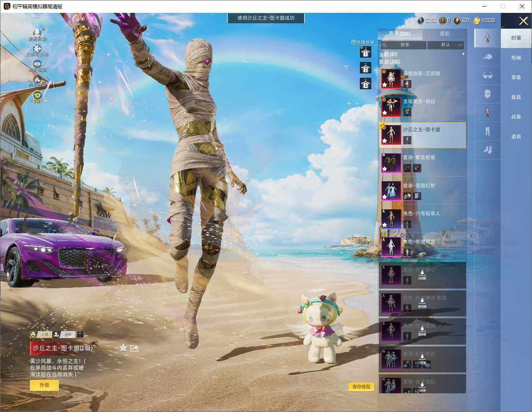532x412 pixels.
Task: Minimize the emulator window
Action: point(484,6)
